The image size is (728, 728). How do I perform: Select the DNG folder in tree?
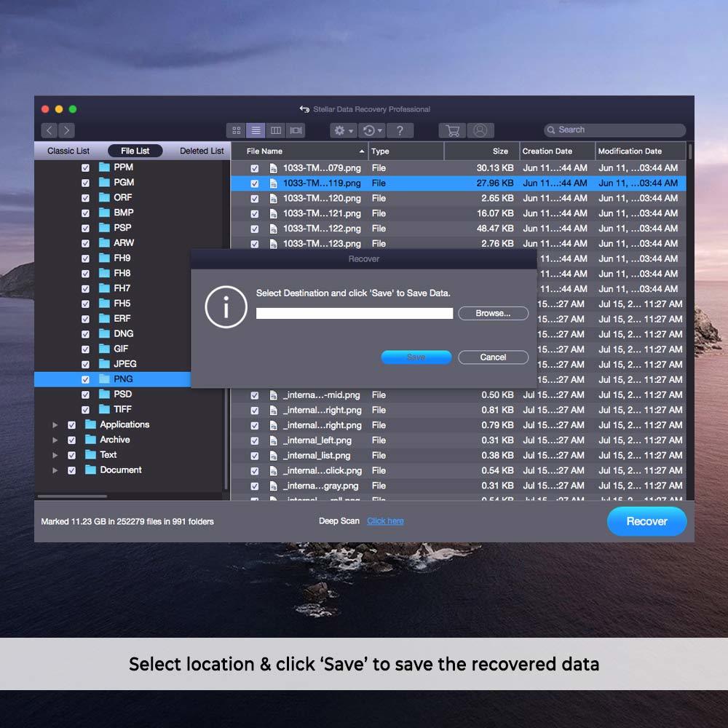coord(124,333)
